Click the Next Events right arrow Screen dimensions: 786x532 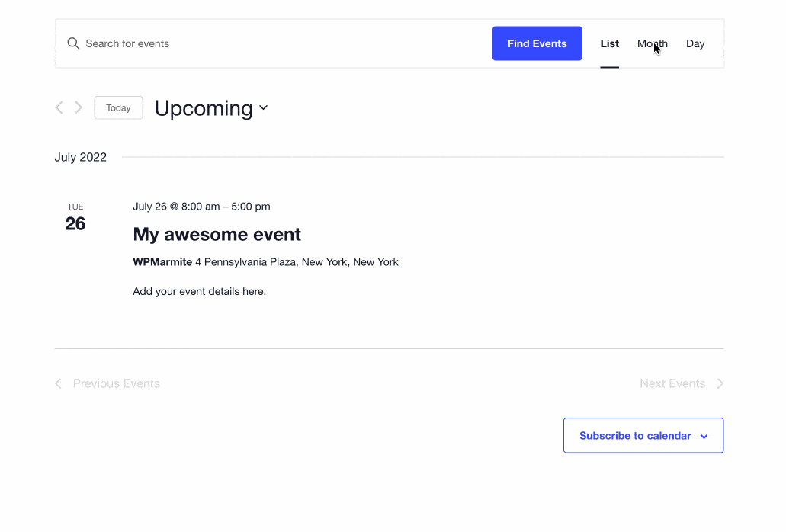click(720, 383)
